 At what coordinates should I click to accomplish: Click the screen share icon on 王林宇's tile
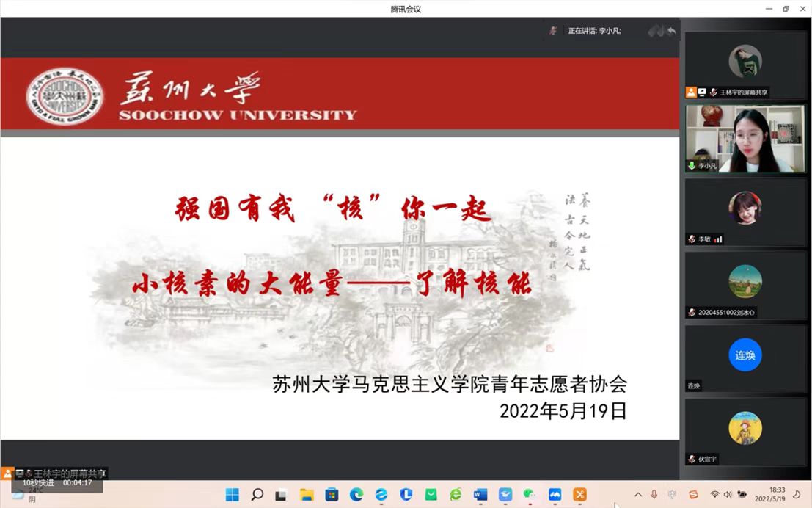(x=702, y=92)
